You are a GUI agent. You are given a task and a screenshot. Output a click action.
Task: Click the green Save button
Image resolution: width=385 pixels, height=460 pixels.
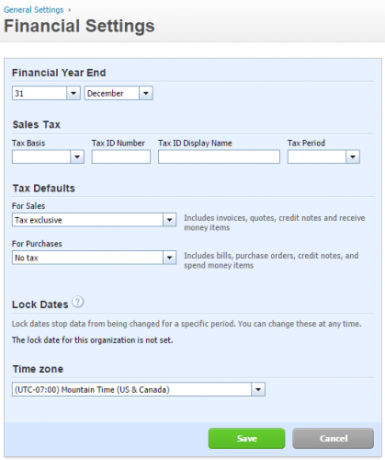click(x=247, y=438)
